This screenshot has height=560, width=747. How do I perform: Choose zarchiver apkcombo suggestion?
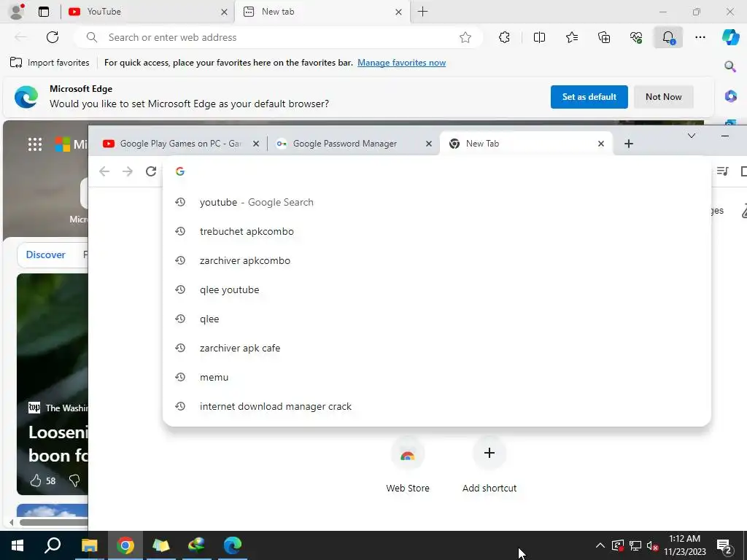pyautogui.click(x=437, y=260)
